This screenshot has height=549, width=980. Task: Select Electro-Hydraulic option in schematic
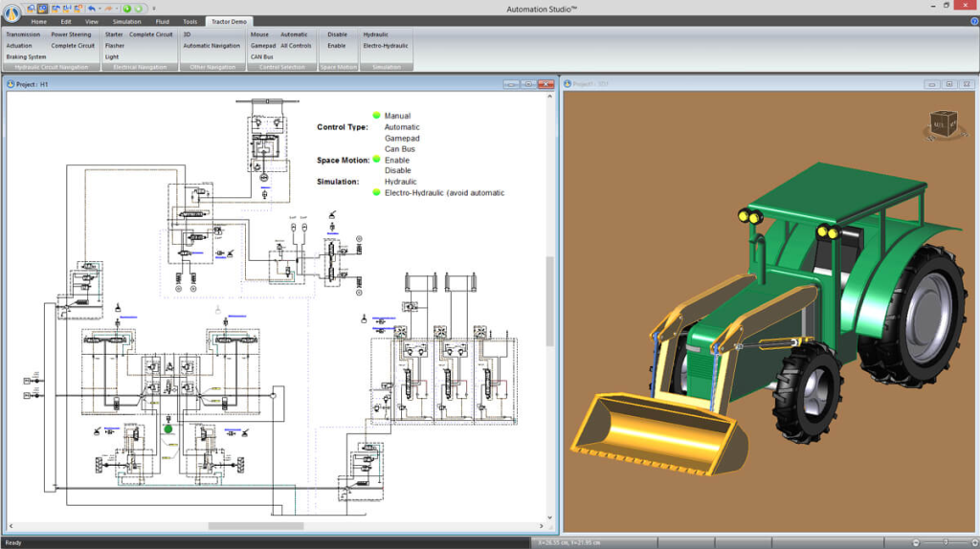click(x=444, y=192)
